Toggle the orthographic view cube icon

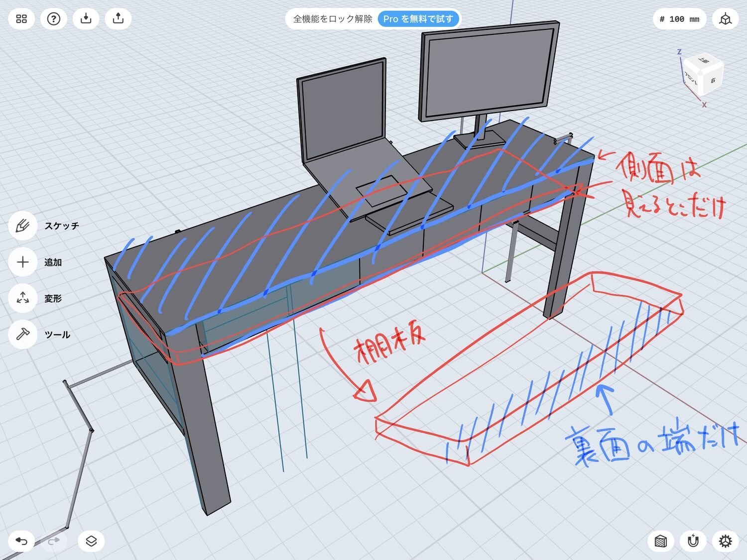click(x=725, y=19)
